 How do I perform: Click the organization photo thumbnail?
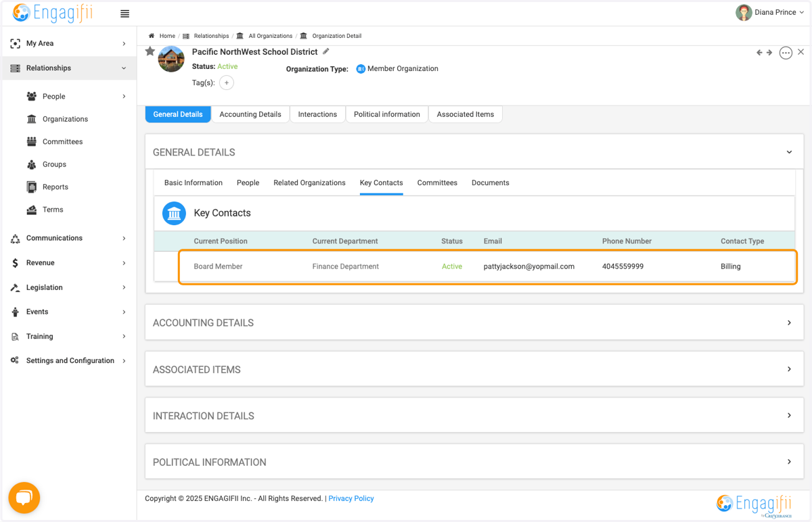pos(171,59)
